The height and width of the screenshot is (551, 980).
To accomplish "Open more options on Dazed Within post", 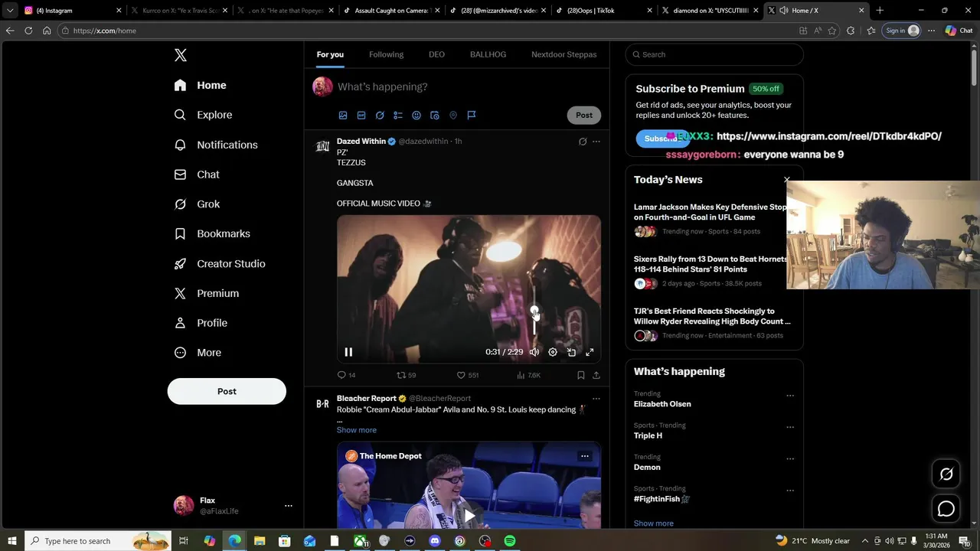I will click(x=596, y=142).
